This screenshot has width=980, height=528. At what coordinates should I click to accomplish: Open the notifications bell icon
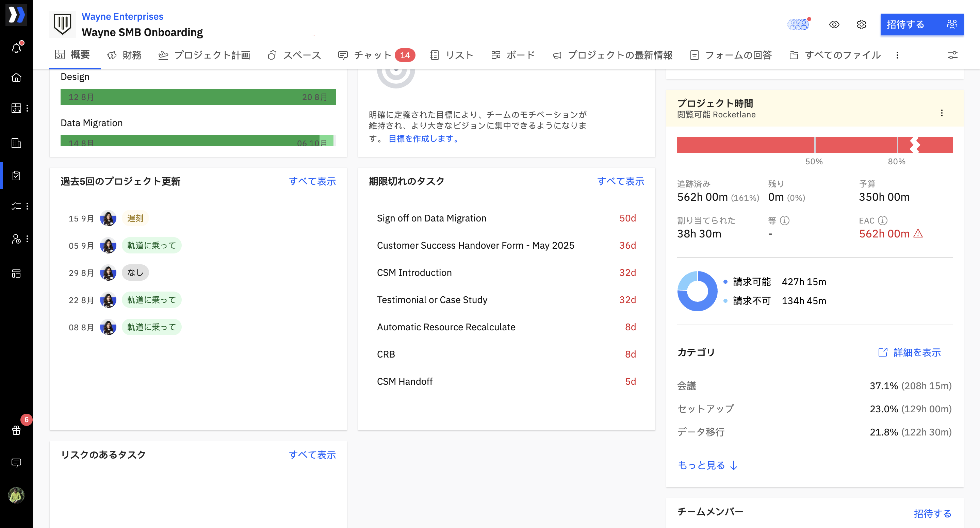[x=16, y=48]
